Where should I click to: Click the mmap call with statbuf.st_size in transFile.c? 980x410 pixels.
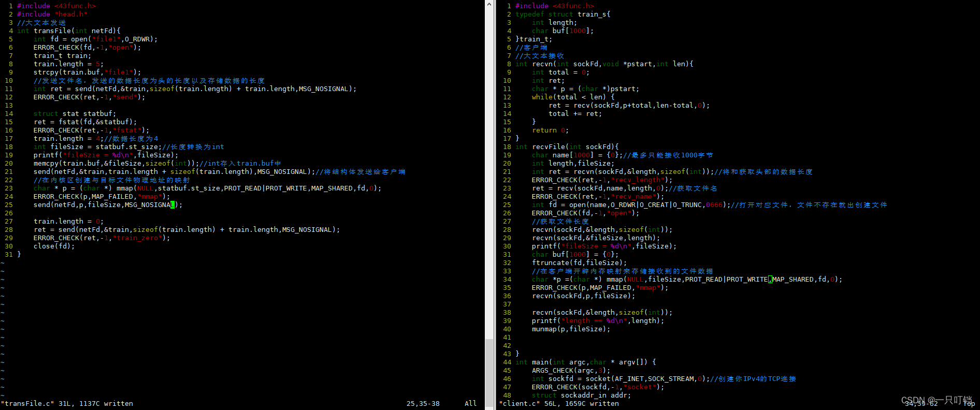coord(207,188)
